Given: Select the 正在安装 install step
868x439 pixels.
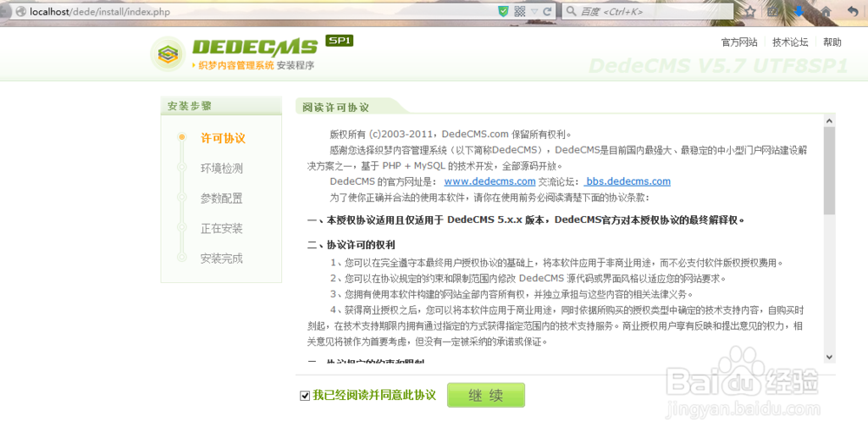Looking at the screenshot, I should point(221,228).
